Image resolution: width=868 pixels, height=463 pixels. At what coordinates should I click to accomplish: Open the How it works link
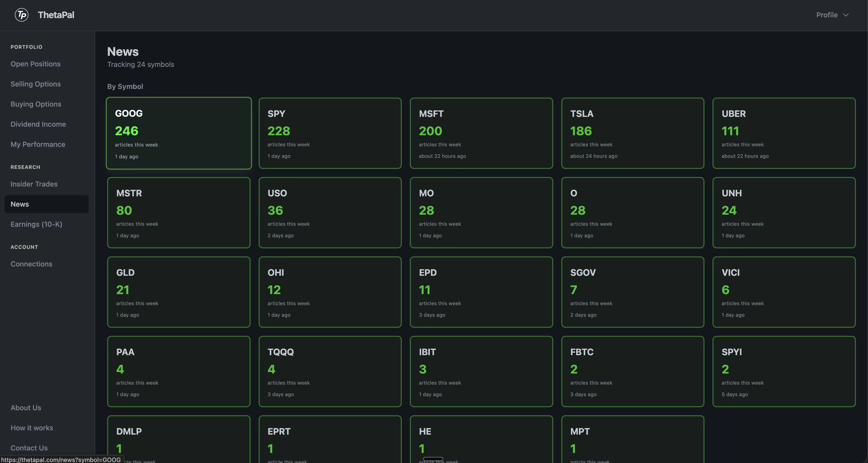[x=32, y=428]
